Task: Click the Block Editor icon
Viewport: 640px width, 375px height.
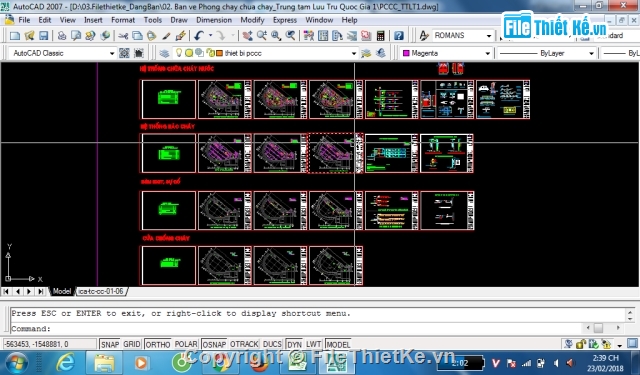Action: point(180,36)
